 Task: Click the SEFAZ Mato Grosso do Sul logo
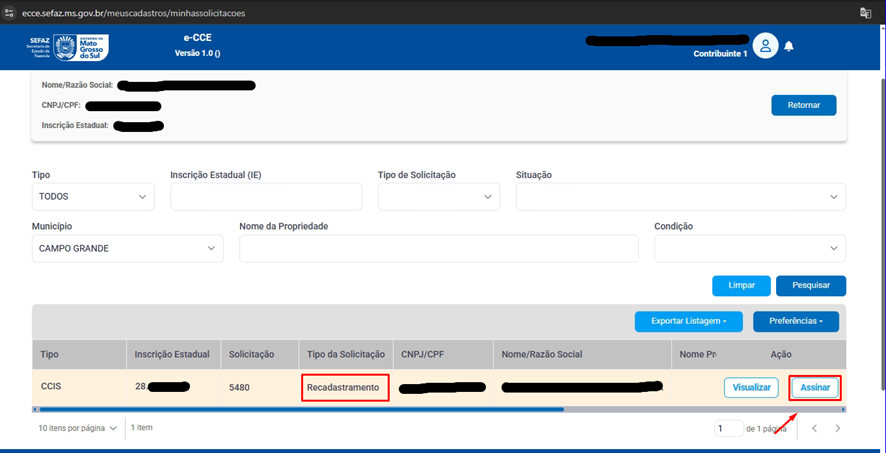tap(68, 46)
